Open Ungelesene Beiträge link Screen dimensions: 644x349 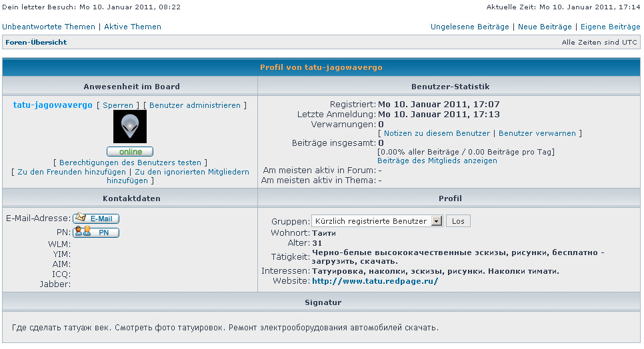[x=470, y=27]
